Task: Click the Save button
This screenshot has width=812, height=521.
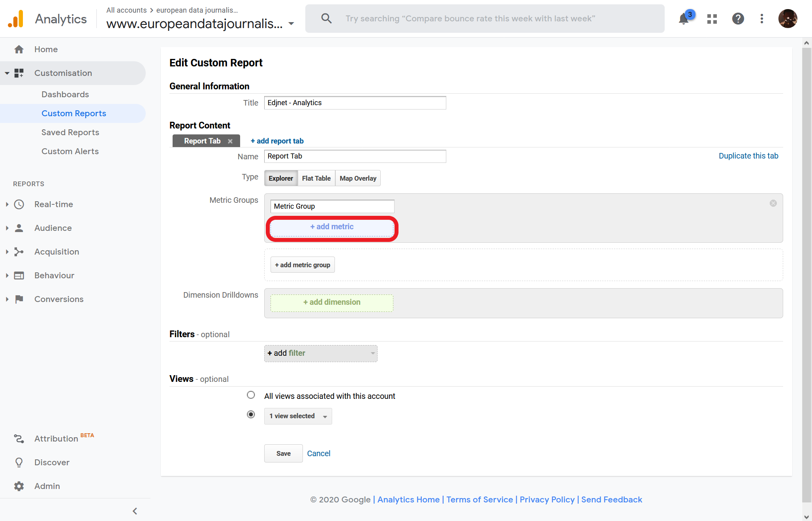Action: (283, 454)
